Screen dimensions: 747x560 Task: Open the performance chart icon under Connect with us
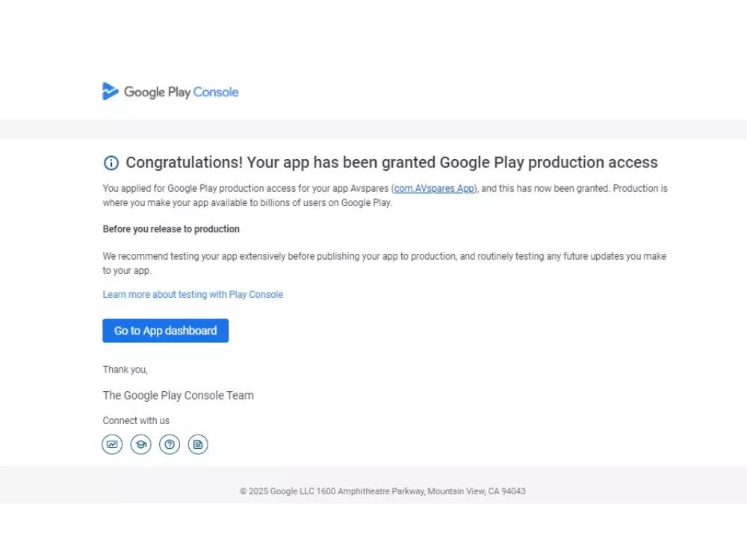(x=112, y=444)
